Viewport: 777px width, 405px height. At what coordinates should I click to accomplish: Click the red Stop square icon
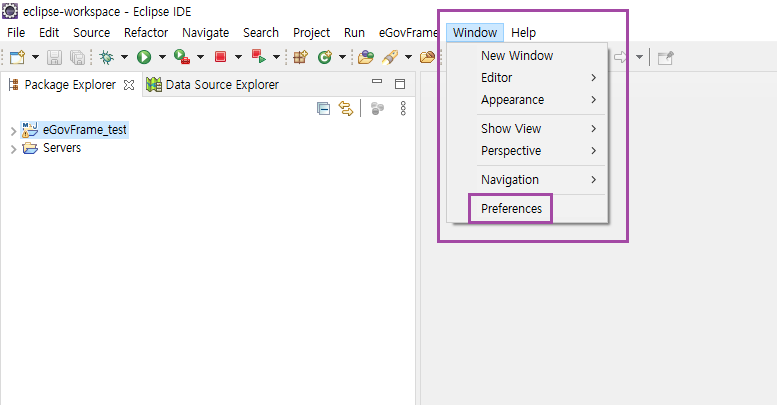pyautogui.click(x=221, y=57)
